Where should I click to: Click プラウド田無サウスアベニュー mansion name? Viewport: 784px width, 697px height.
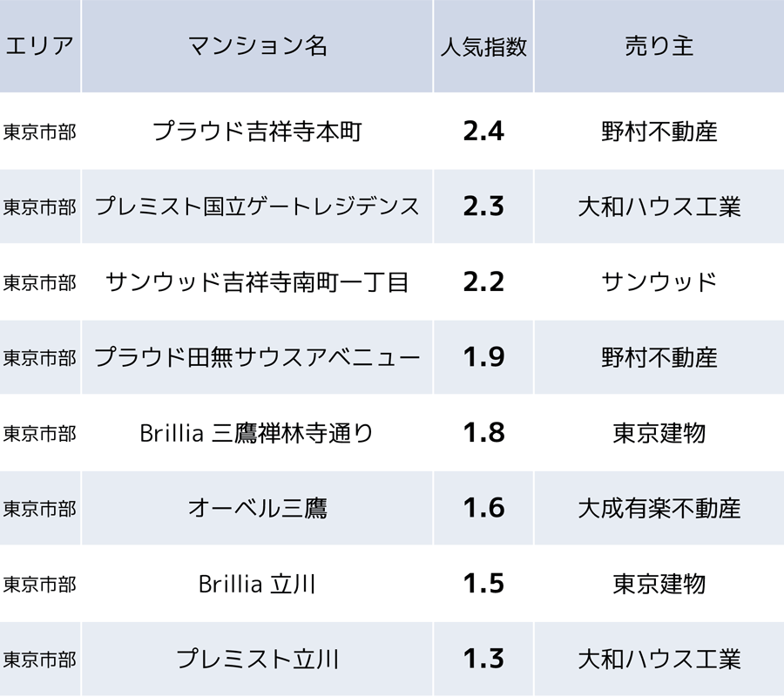pyautogui.click(x=257, y=358)
